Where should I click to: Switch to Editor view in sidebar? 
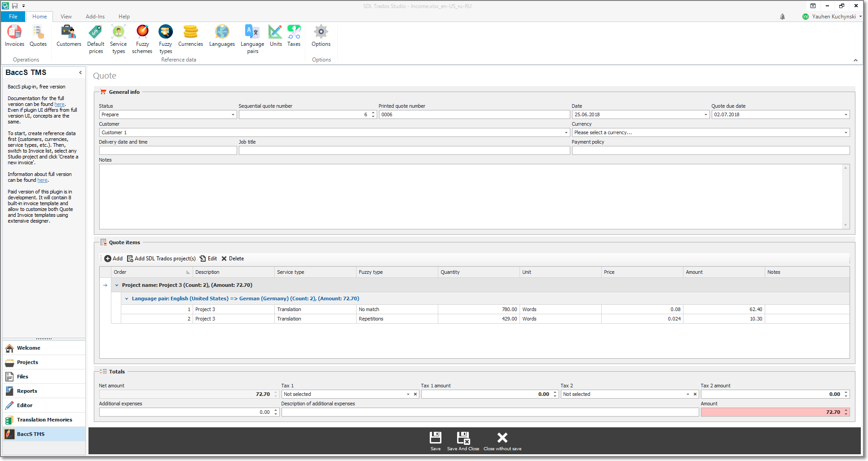pyautogui.click(x=44, y=405)
